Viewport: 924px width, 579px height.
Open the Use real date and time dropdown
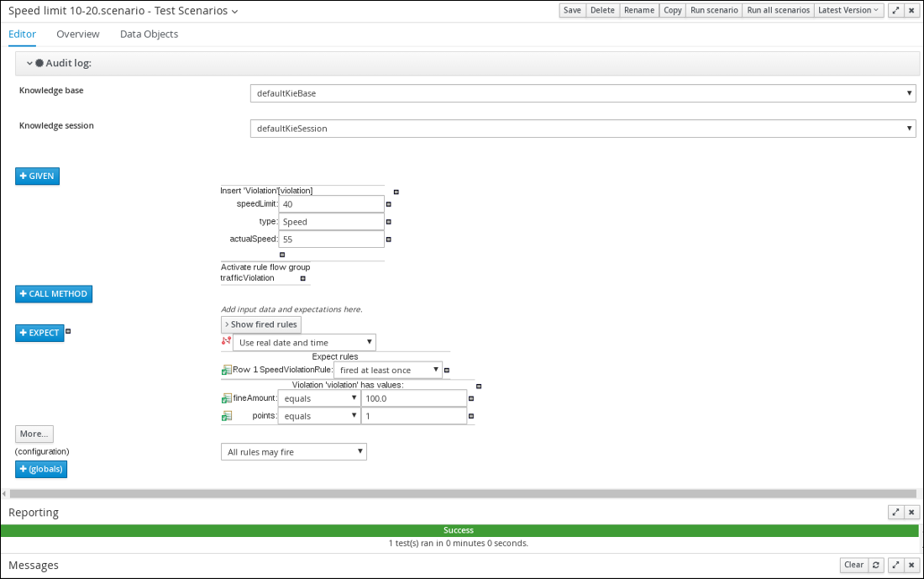click(x=304, y=343)
